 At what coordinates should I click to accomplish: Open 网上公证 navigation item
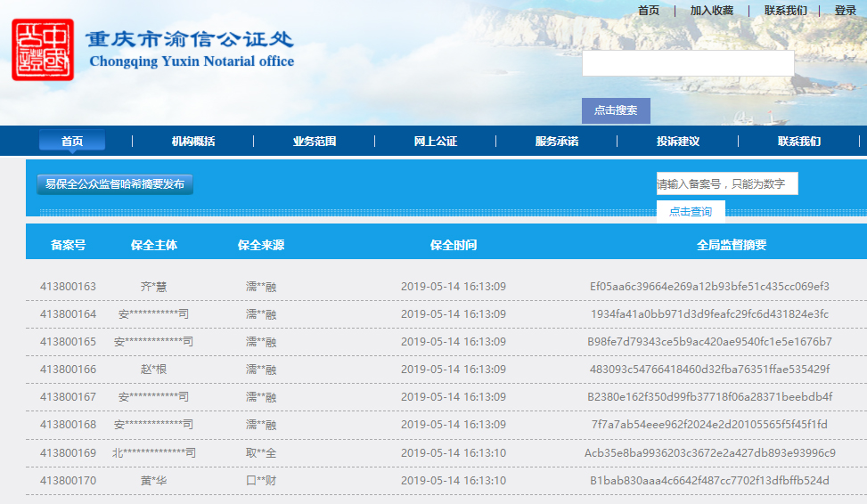click(x=435, y=141)
